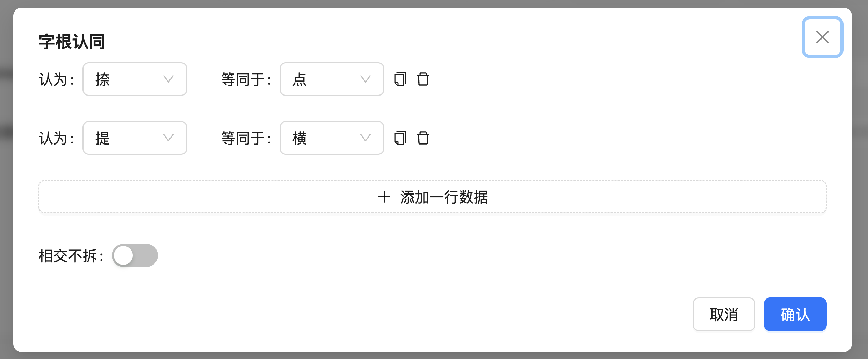868x359 pixels.
Task: Expand the 横 dropdown arrow
Action: tap(366, 138)
